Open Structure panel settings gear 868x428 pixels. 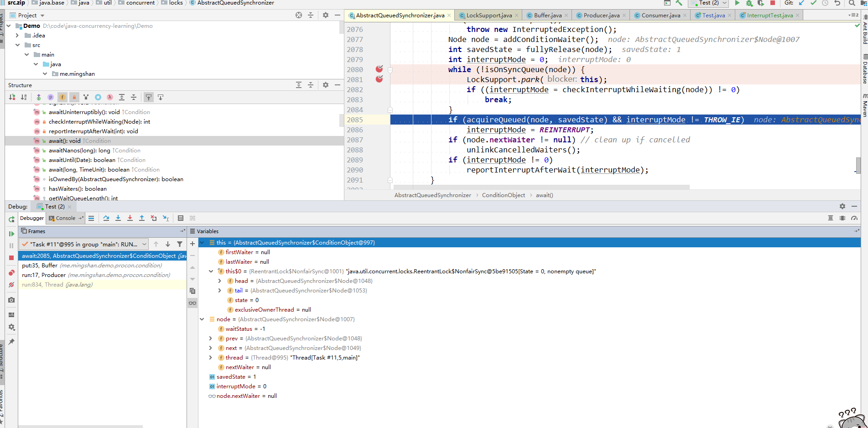point(326,85)
